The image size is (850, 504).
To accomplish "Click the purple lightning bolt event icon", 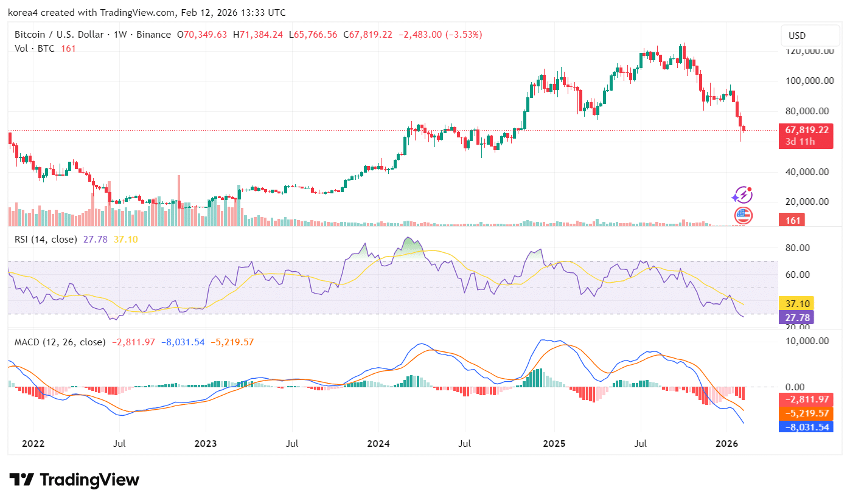I will pyautogui.click(x=742, y=195).
